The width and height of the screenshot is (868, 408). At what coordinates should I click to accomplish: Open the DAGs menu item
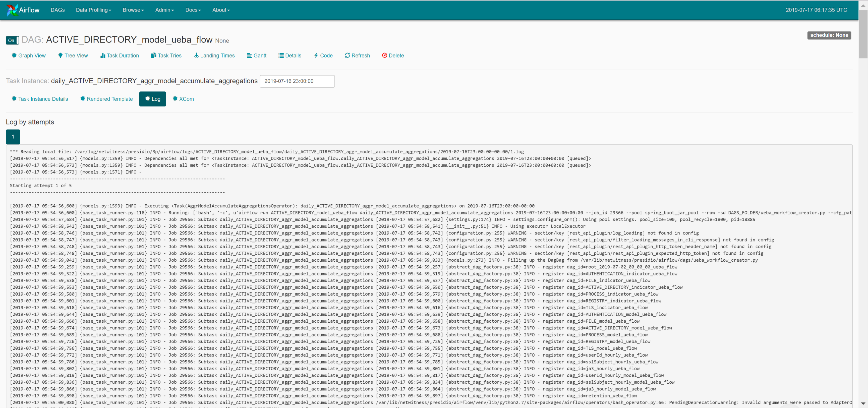57,10
